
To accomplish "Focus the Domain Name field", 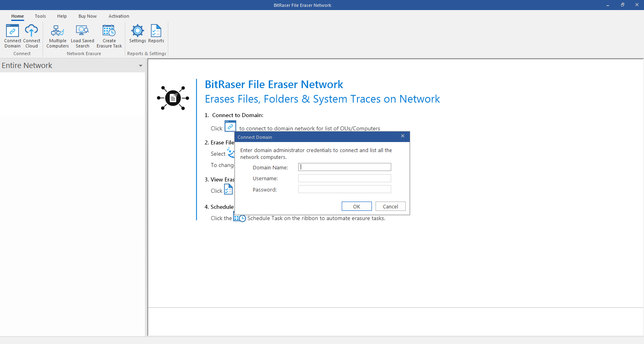I will coord(345,167).
